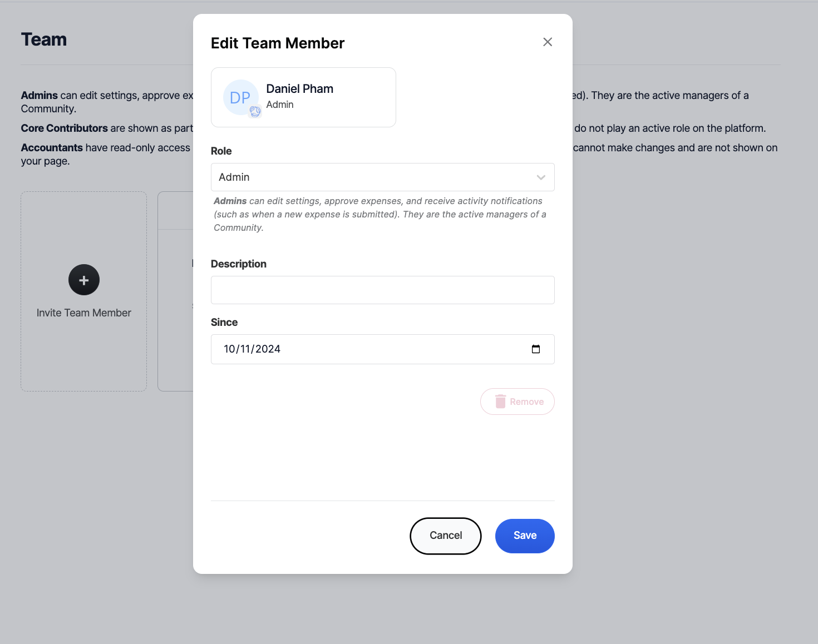
Task: Click the Daniel Pham name in the card
Action: [299, 89]
